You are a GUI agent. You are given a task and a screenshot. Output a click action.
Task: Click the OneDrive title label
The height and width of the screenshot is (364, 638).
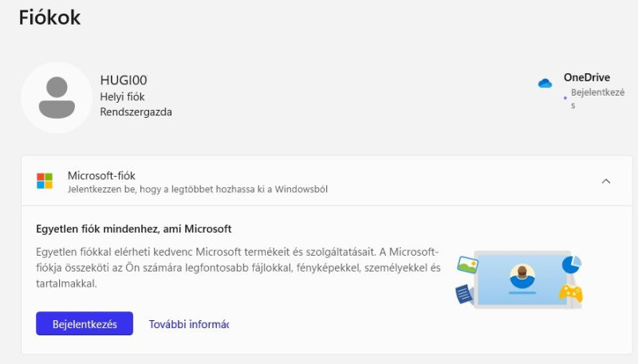click(587, 77)
